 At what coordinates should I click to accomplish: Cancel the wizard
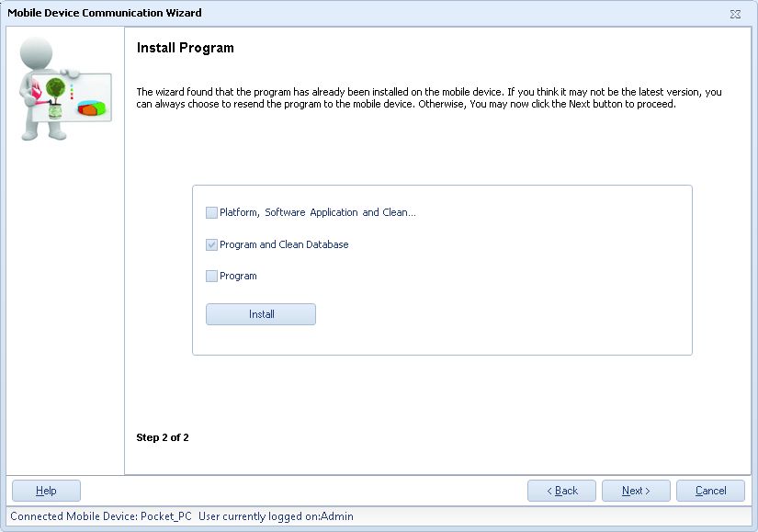point(710,490)
